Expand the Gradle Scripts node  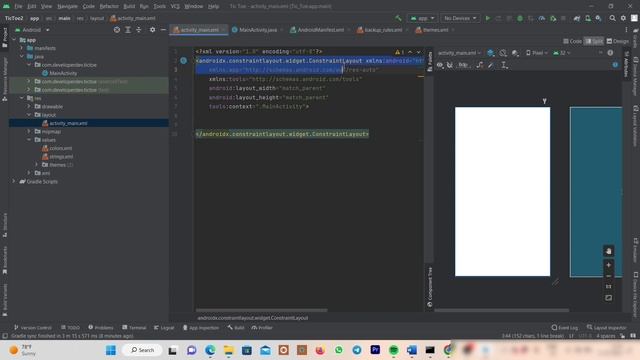(x=13, y=181)
